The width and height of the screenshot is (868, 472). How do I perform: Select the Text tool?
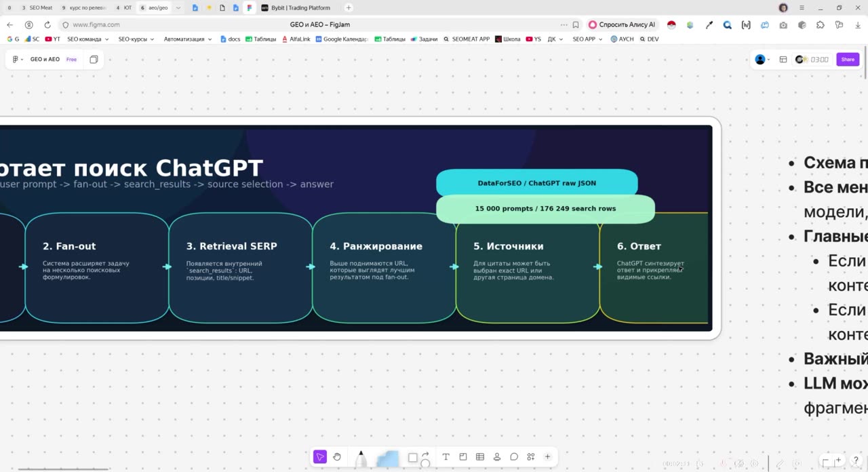coord(446,457)
